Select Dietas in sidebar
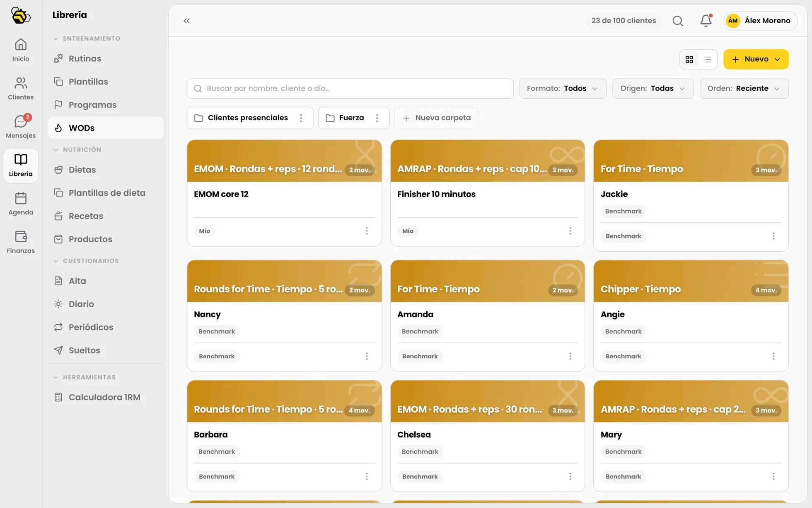812x508 pixels. [106, 170]
